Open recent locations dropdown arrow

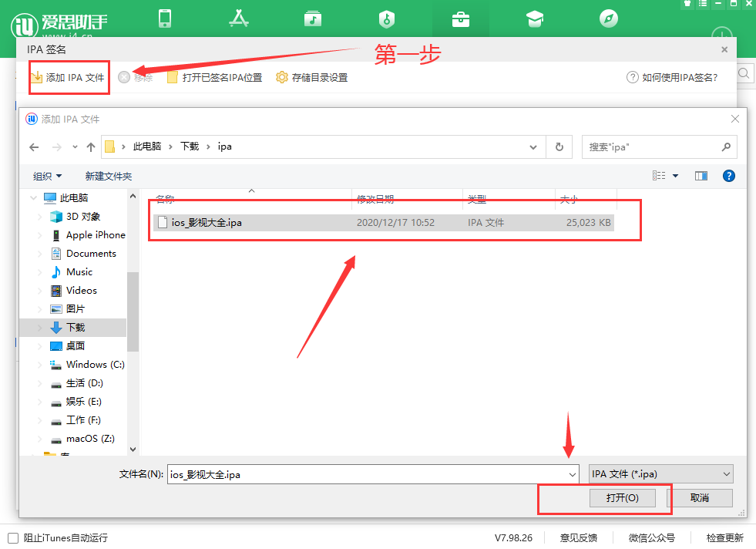coord(75,147)
